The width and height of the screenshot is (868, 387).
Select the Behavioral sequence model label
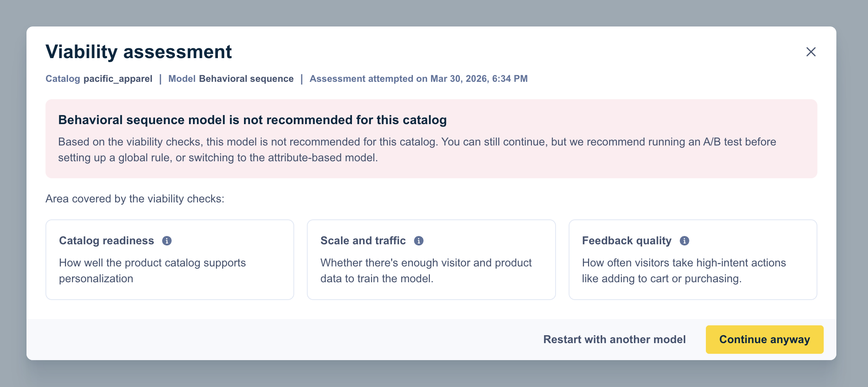(x=246, y=78)
